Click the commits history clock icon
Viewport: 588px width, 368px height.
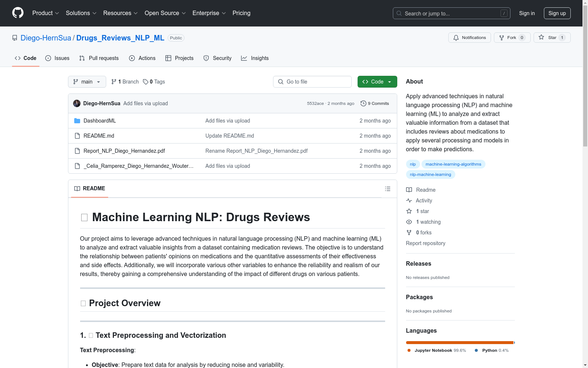(363, 103)
